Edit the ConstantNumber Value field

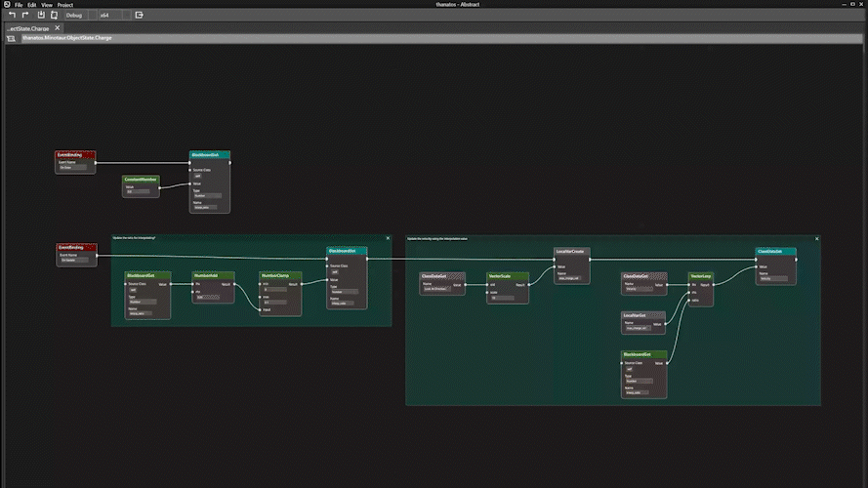click(x=138, y=192)
